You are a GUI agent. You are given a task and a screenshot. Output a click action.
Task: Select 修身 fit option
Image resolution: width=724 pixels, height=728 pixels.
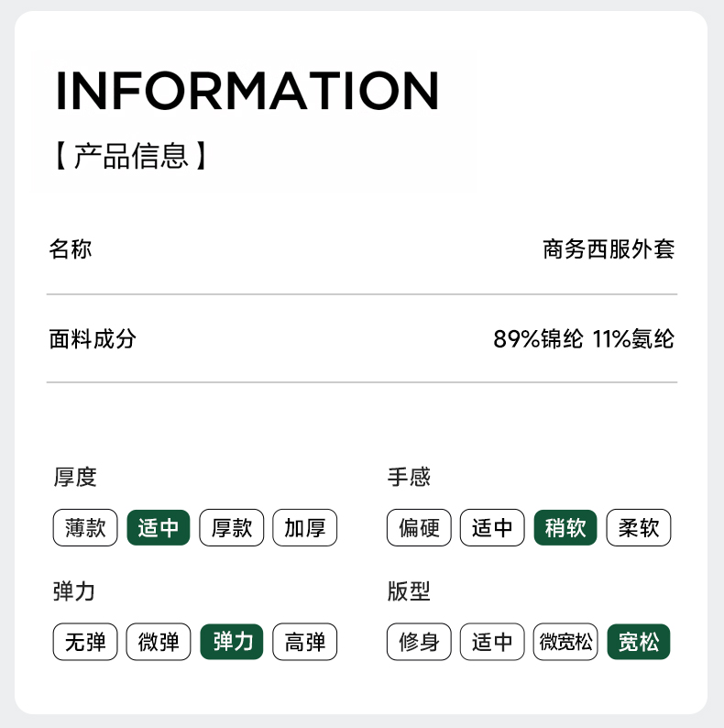419,642
